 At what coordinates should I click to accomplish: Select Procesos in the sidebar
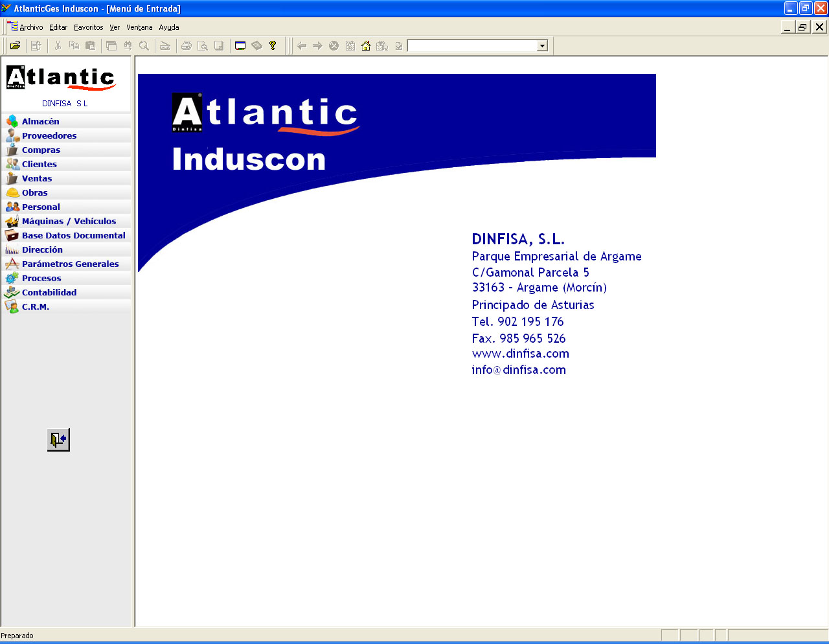tap(66, 278)
